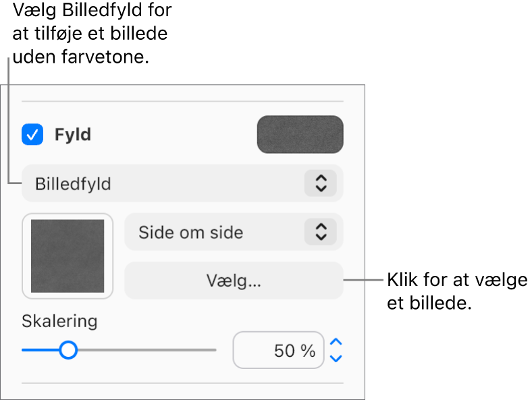Increase scaling with the up stepper arrow
The image size is (532, 400).
tap(336, 343)
